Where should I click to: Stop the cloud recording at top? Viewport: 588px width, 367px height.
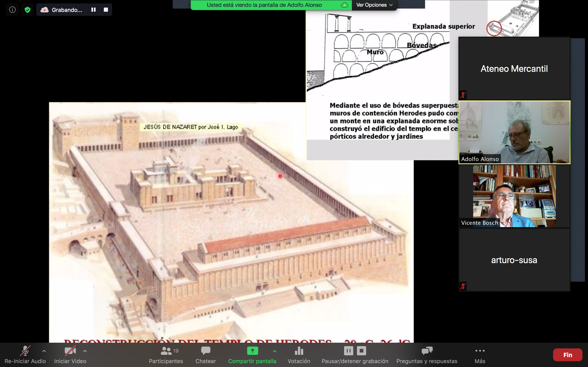pyautogui.click(x=106, y=10)
